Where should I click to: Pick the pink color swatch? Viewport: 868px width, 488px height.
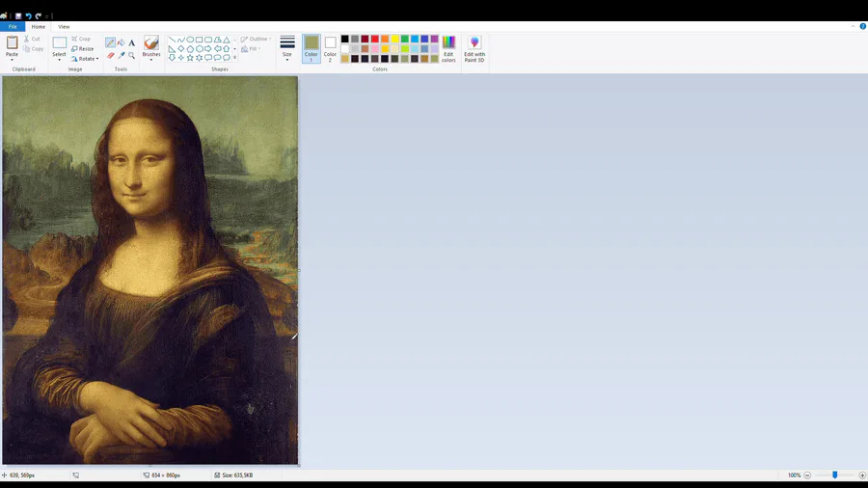coord(375,48)
